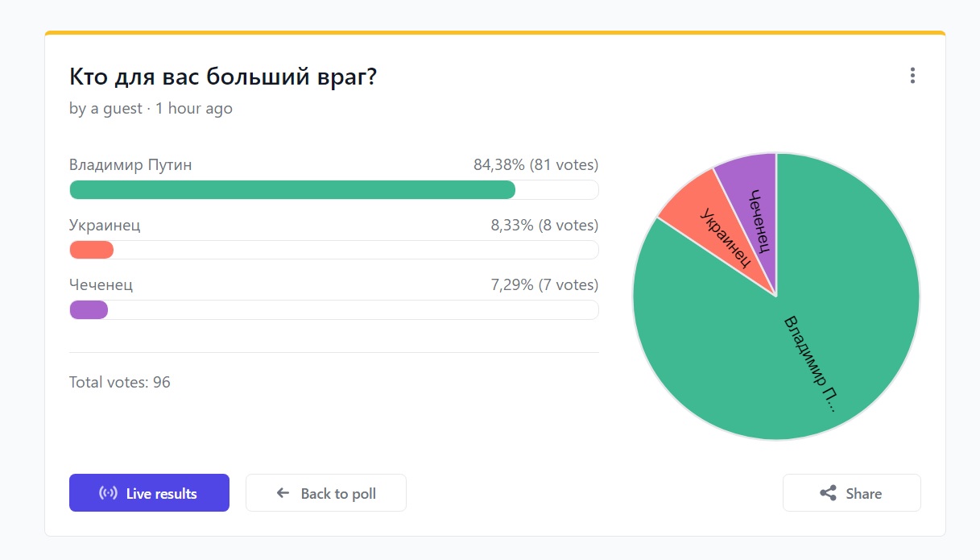This screenshot has height=560, width=980.
Task: Click the Чеченец option label above its bar
Action: tap(101, 284)
